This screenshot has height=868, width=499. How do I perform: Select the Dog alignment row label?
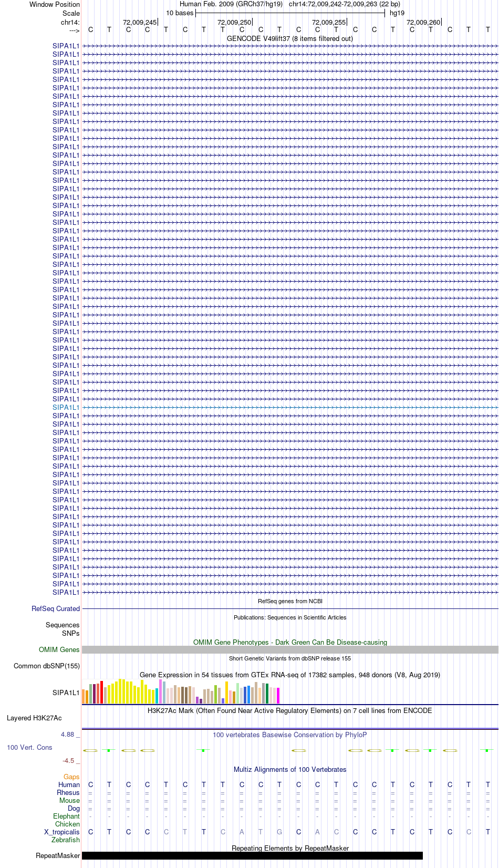point(74,808)
